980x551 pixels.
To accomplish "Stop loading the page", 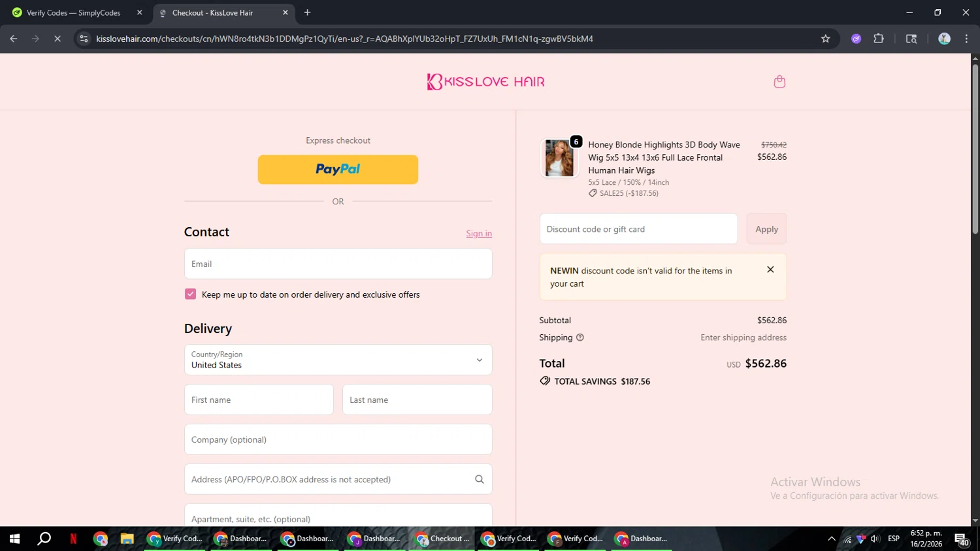I will [x=57, y=39].
